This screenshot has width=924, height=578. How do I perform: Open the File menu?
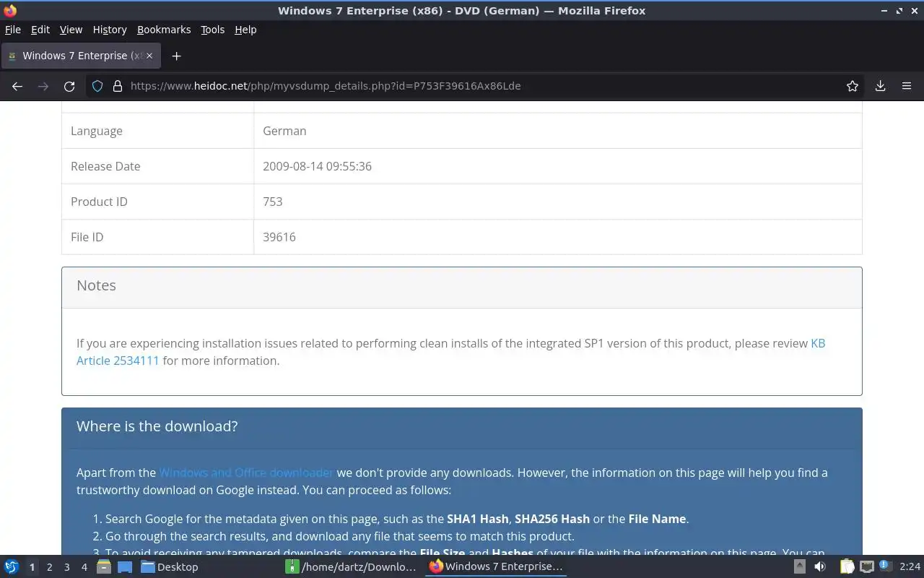[13, 30]
